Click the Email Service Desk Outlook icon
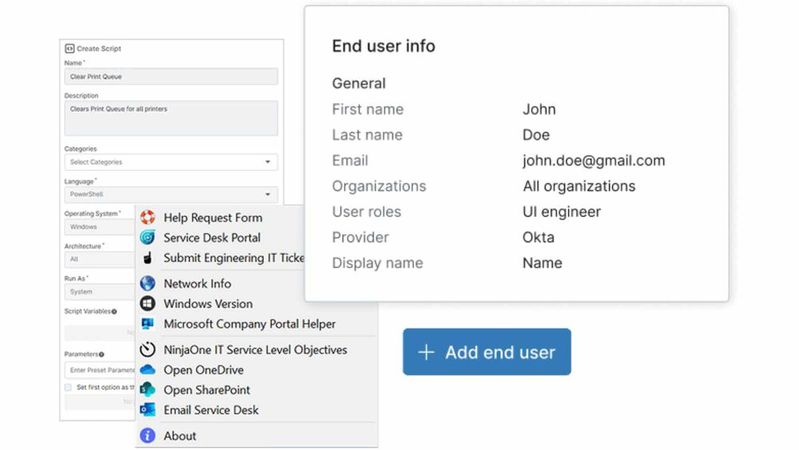The height and width of the screenshot is (450, 799). (148, 410)
